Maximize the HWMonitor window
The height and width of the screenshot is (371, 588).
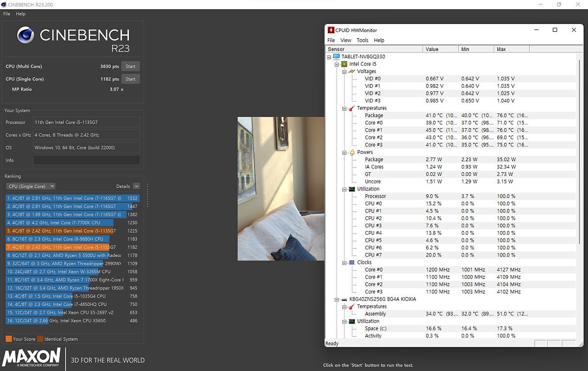(x=555, y=30)
